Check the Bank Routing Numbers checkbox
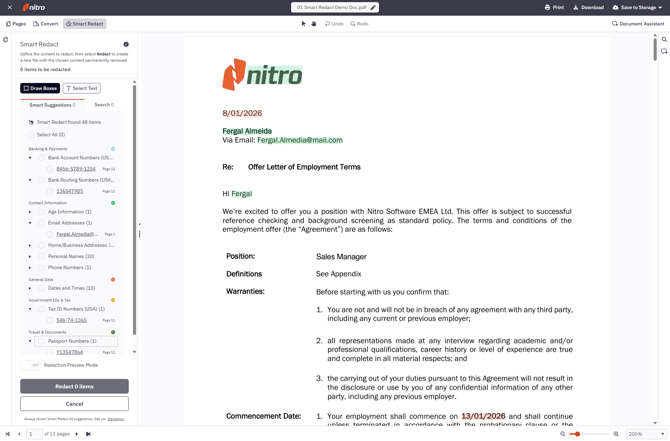 (41, 180)
